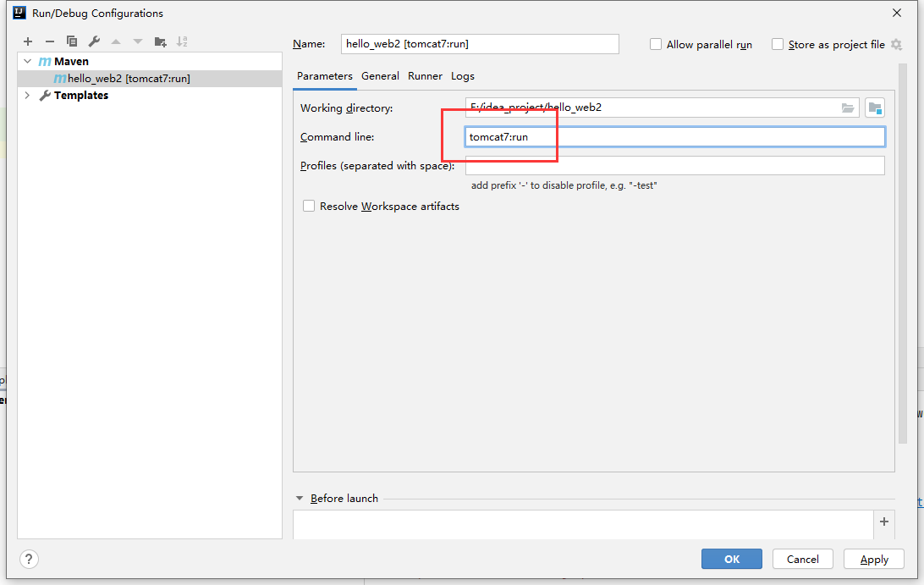Toggle Store as project file checkbox
Viewport: 924px width, 585px height.
pos(778,44)
